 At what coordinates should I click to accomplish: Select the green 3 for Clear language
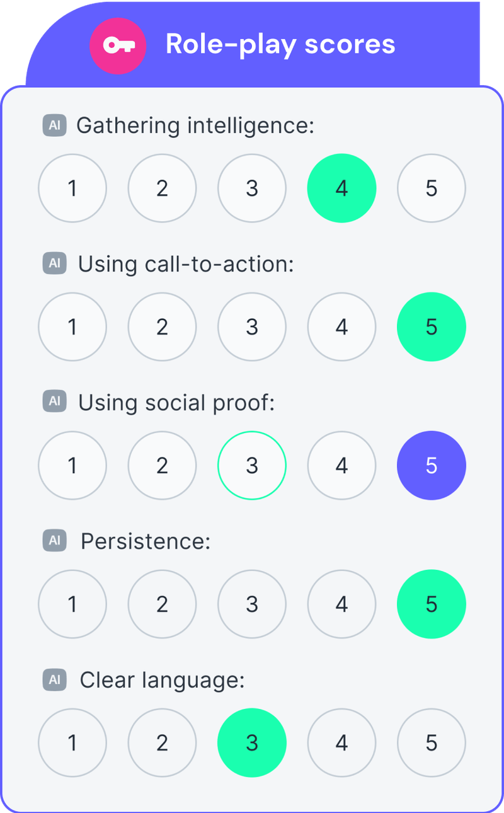(x=252, y=742)
